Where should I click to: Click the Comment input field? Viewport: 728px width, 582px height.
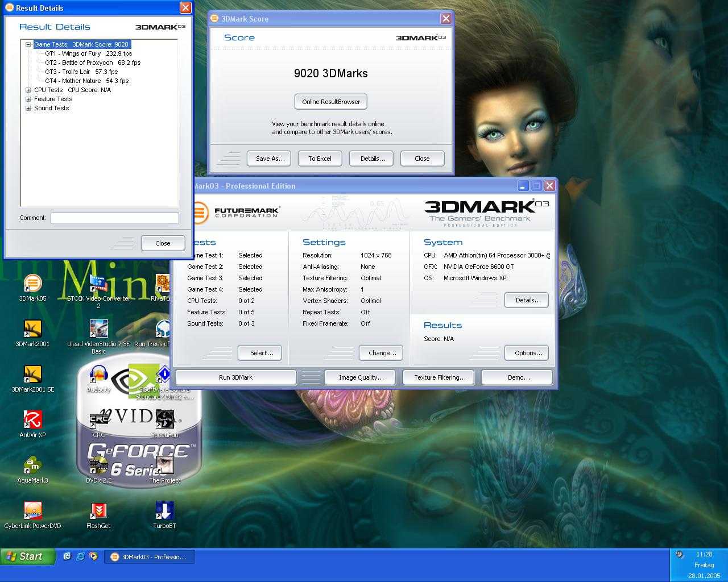coord(115,218)
